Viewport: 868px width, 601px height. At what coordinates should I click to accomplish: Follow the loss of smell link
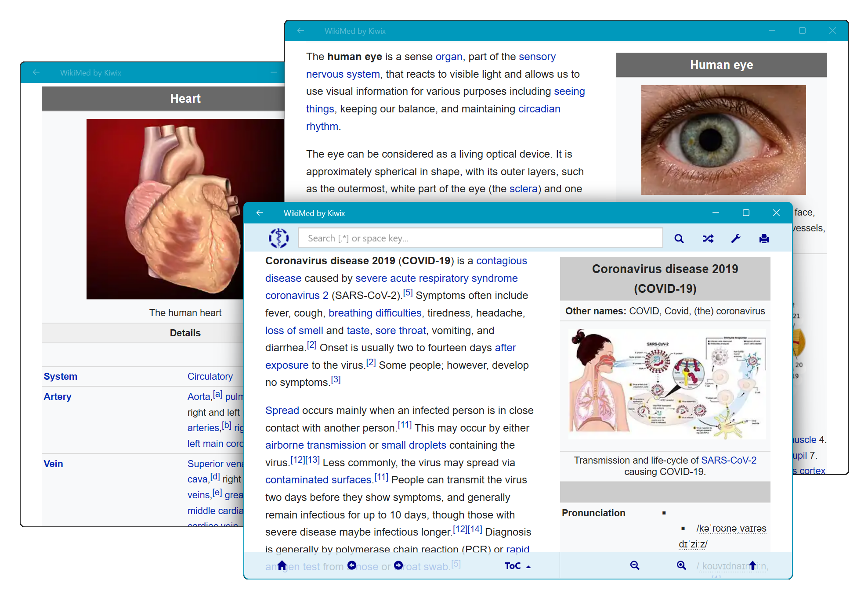(293, 330)
